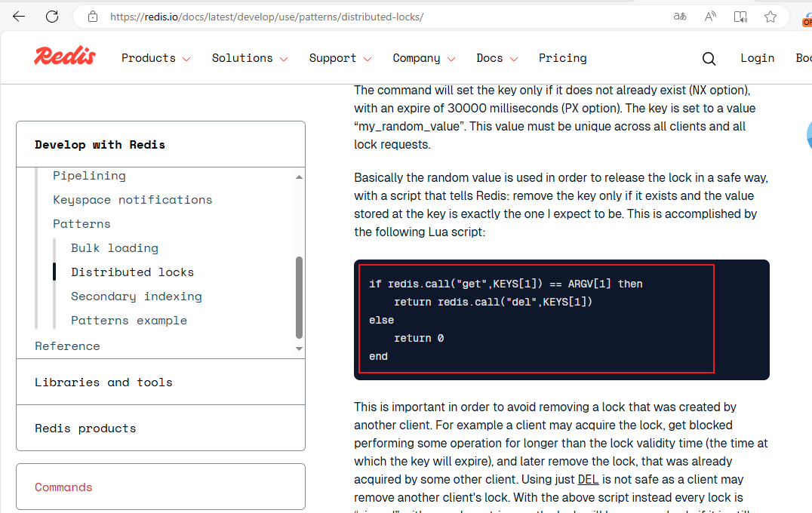Activate the read aloud icon

(710, 17)
